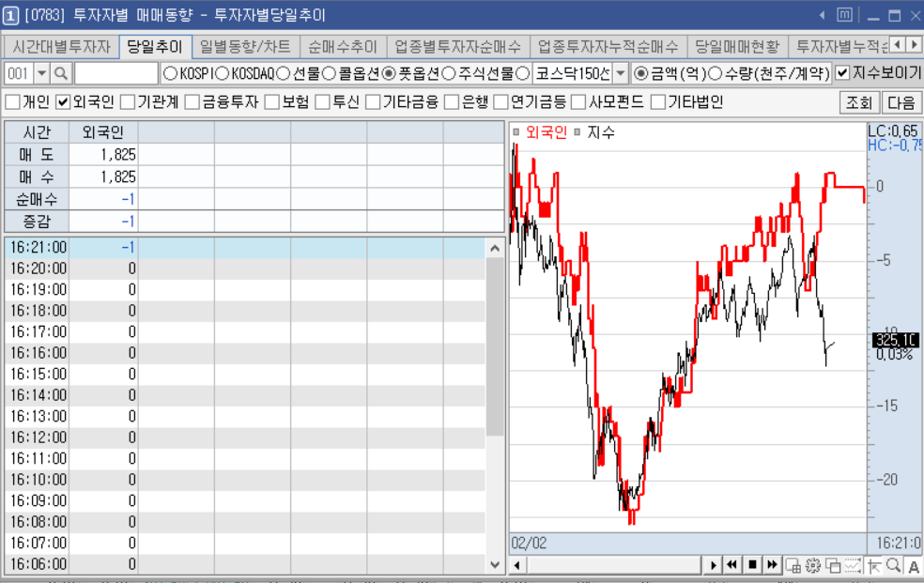The height and width of the screenshot is (583, 924).
Task: Click the table vertical scrollbar thumb
Action: click(495, 346)
